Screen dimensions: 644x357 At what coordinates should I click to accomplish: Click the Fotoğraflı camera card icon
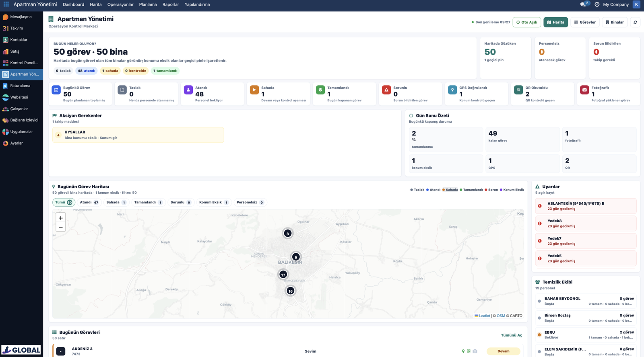[584, 90]
